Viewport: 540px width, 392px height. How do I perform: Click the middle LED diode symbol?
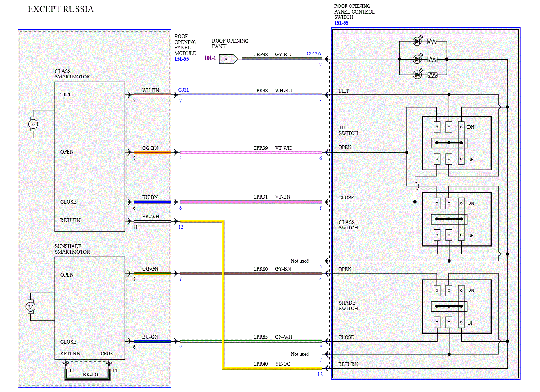[x=418, y=59]
